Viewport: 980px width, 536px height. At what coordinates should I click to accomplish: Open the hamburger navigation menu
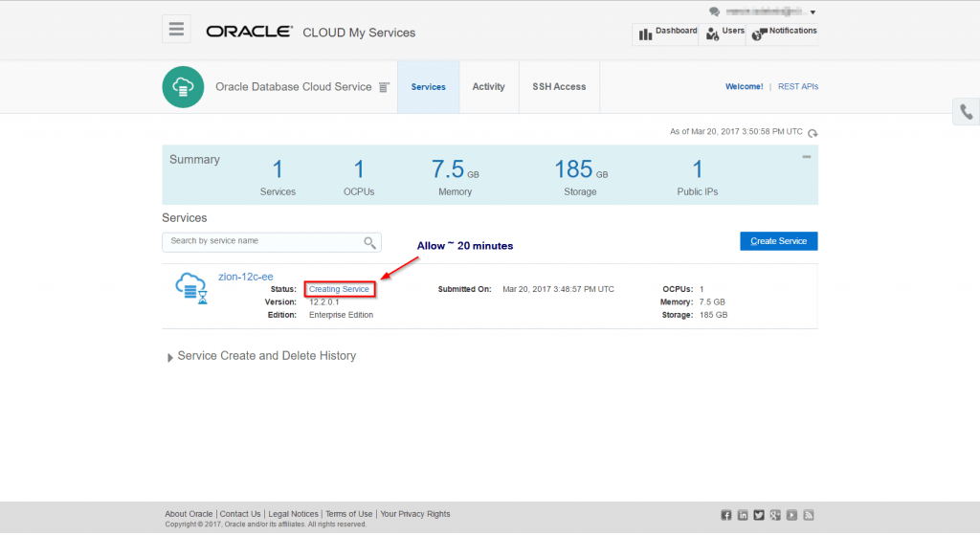coord(176,29)
